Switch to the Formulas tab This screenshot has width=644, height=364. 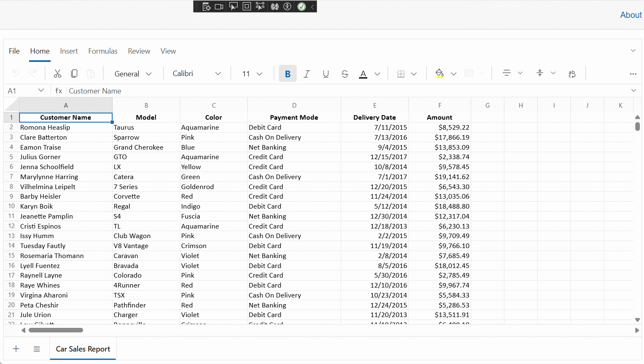tap(103, 51)
